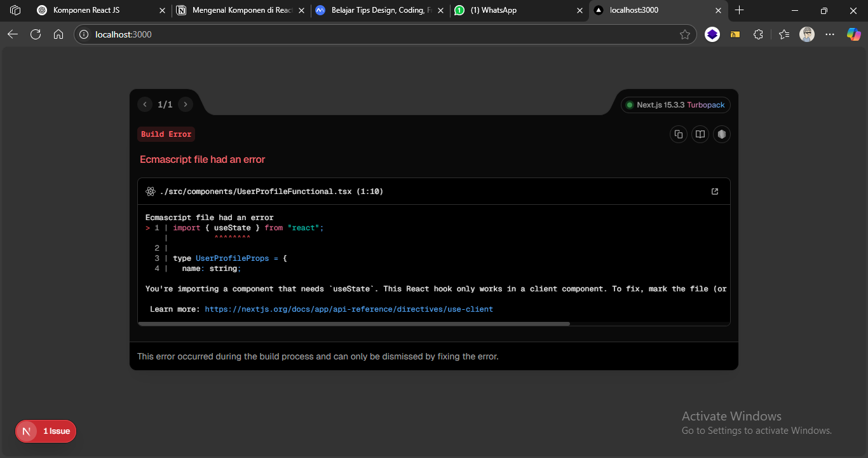Image resolution: width=868 pixels, height=458 pixels.
Task: Open the browser profile avatar
Action: click(x=807, y=34)
